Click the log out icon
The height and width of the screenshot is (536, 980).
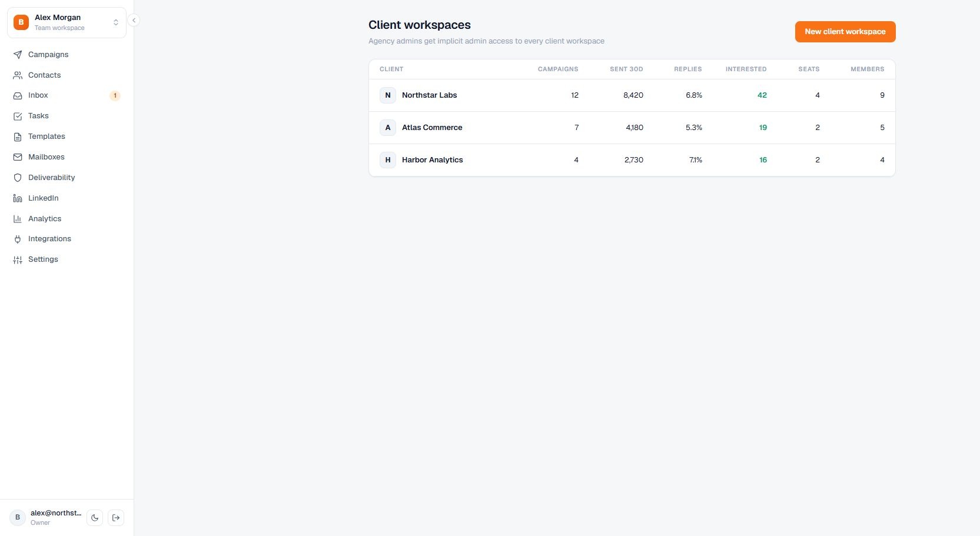116,518
